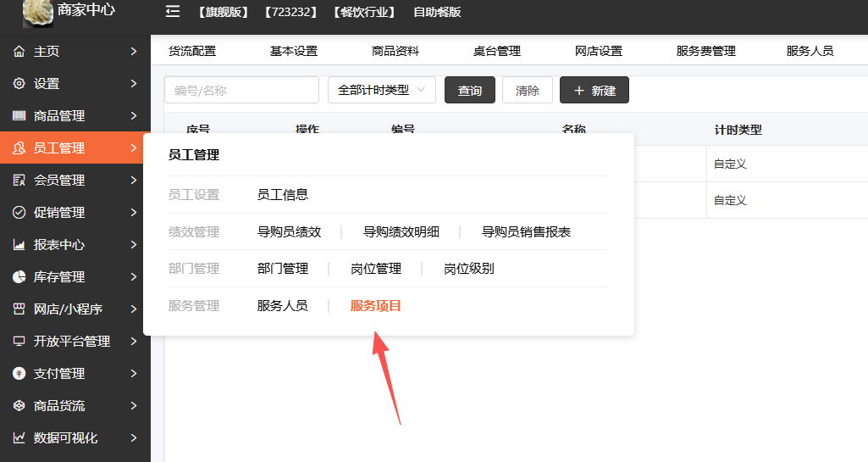Click the chart icon beside 报表中心

pos(19,244)
